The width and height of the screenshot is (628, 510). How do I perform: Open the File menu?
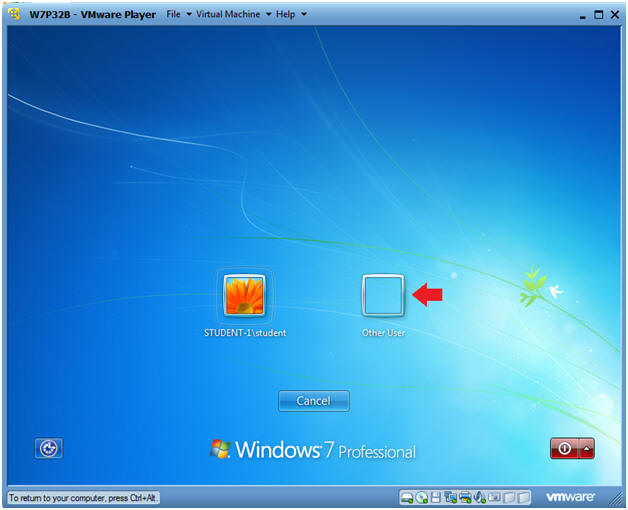tap(173, 14)
